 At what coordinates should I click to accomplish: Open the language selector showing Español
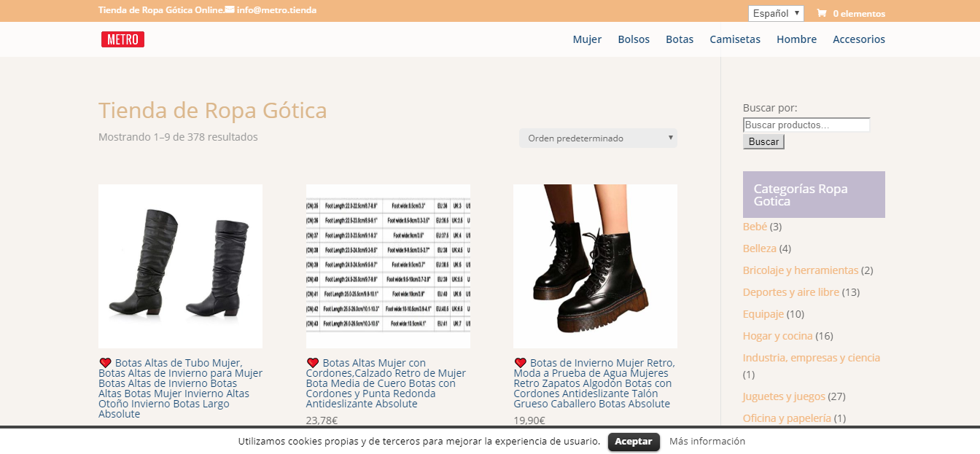pos(775,12)
